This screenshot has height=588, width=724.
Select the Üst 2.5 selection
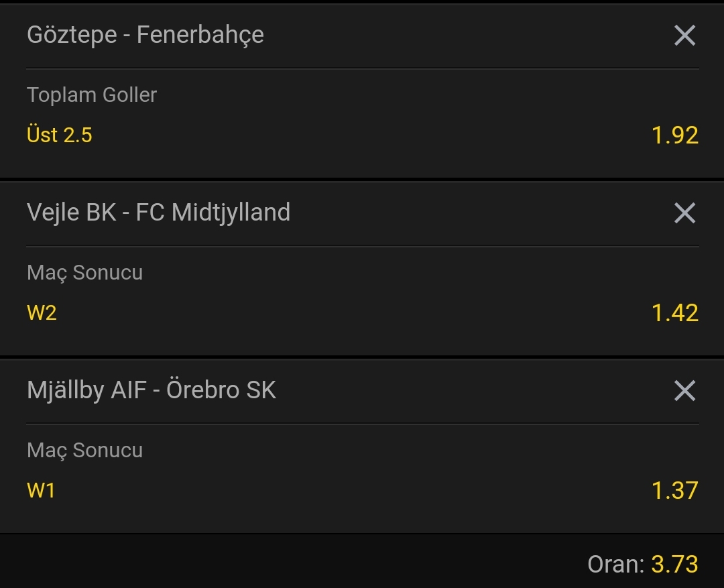[60, 135]
